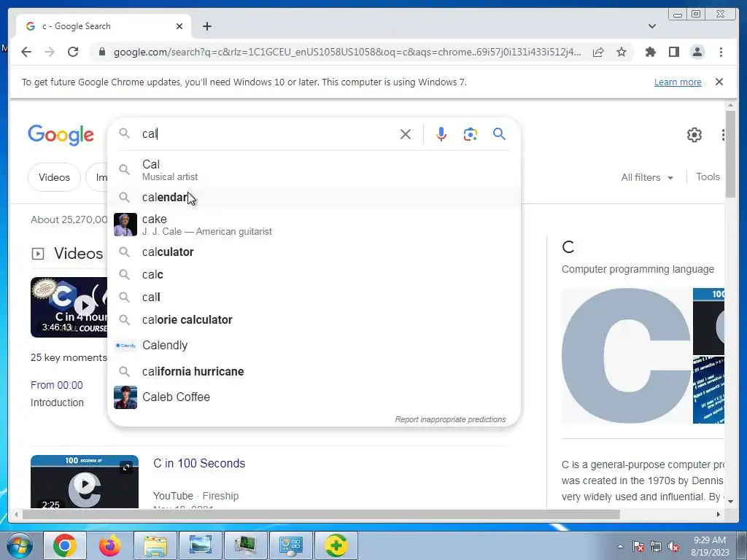Play the 2:25 C video thumbnail
The width and height of the screenshot is (747, 560).
point(85,482)
